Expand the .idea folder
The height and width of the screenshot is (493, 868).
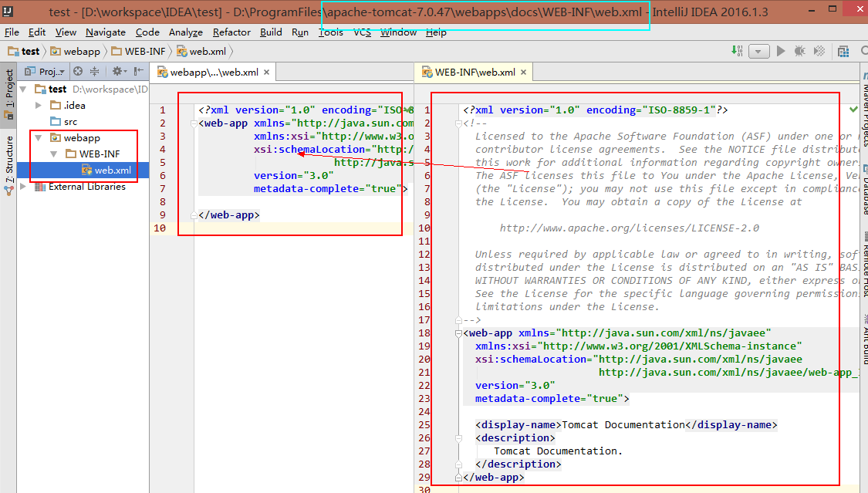(x=39, y=105)
